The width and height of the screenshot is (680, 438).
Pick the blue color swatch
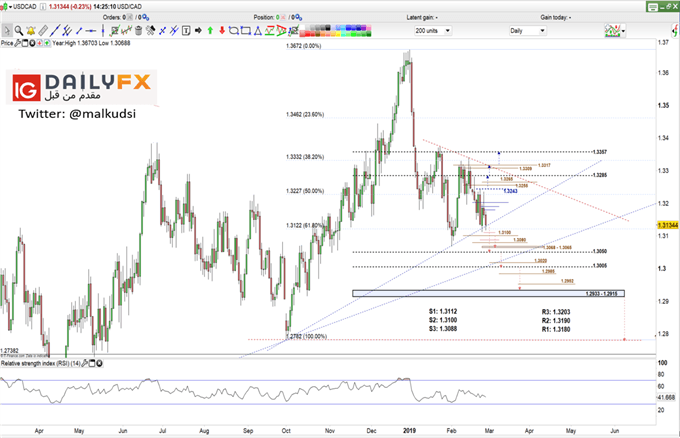348,28
